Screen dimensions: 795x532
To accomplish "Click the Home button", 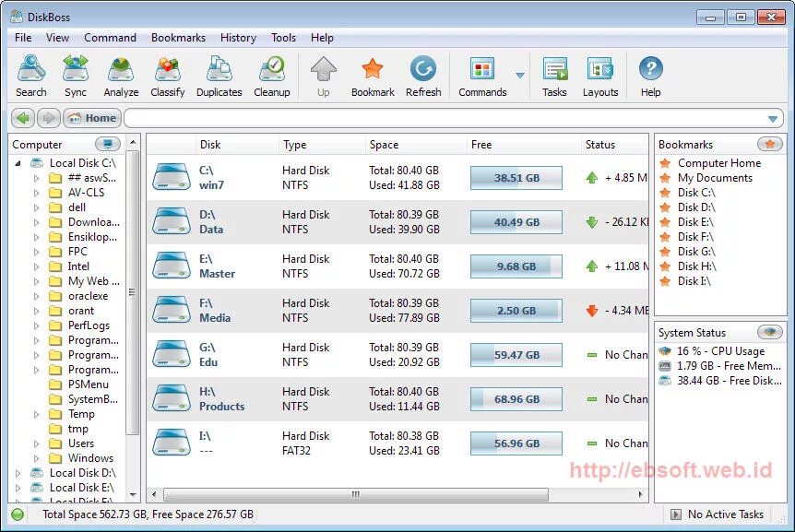I will click(x=92, y=118).
